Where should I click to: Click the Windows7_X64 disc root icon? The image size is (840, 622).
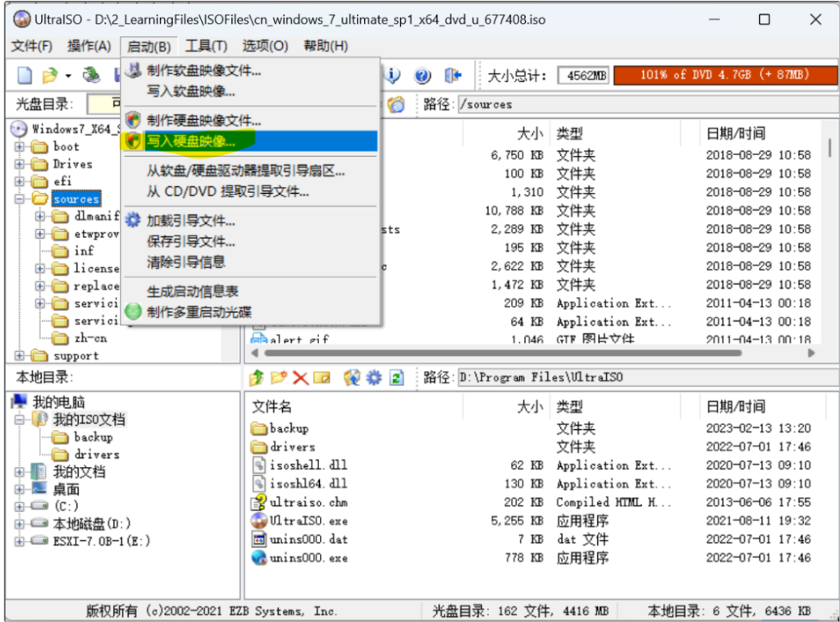19,129
